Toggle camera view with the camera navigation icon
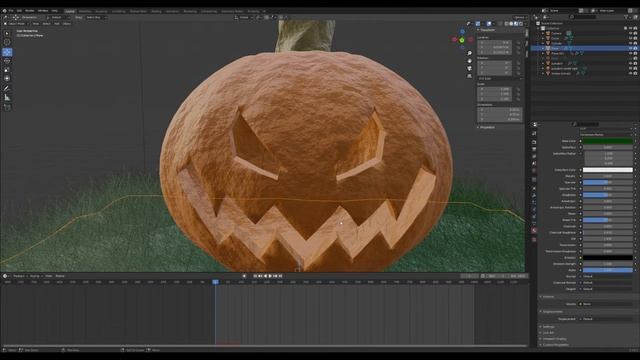640x360 pixels. pyautogui.click(x=469, y=69)
